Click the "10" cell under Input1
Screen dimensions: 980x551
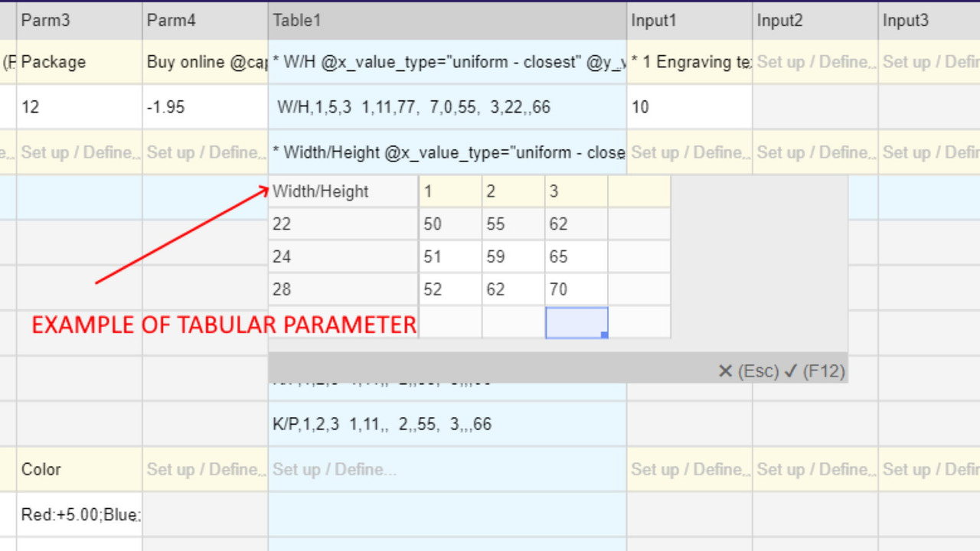pyautogui.click(x=688, y=107)
